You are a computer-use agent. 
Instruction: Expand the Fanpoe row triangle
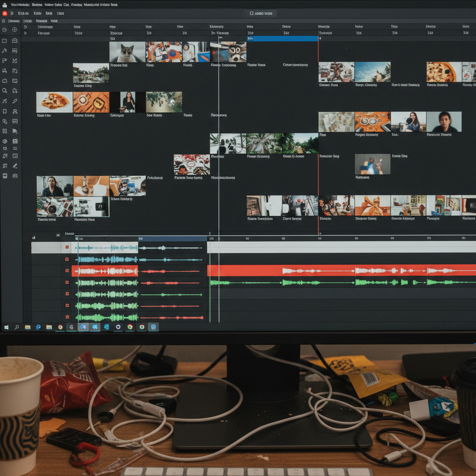(26, 33)
